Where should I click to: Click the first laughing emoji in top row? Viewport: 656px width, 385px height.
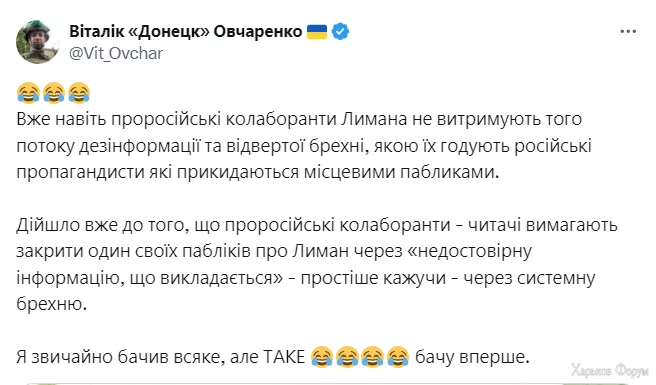point(28,92)
